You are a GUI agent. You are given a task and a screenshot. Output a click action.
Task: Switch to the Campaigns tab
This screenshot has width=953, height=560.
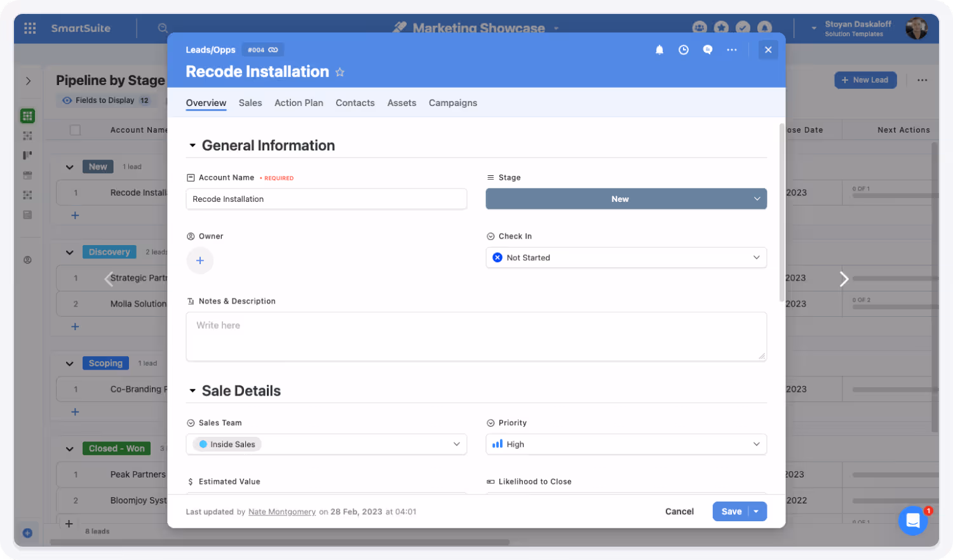(x=453, y=103)
